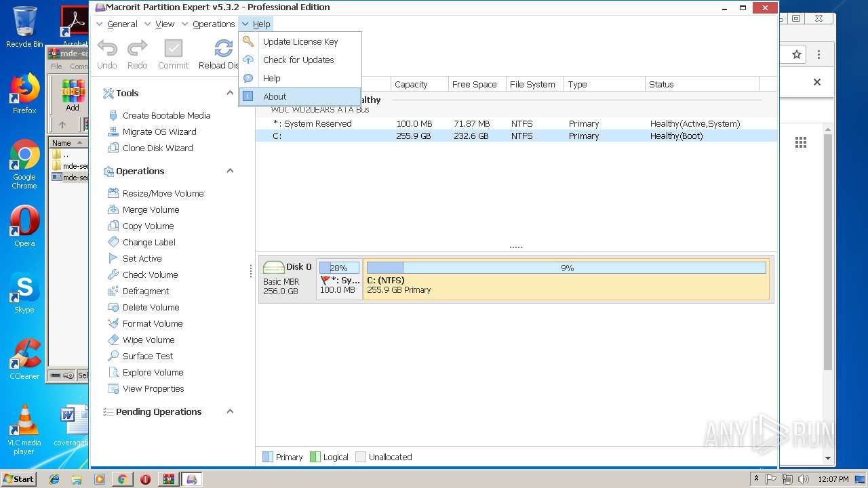Run Check Volume operation
This screenshot has height=488, width=868.
pyautogui.click(x=143, y=274)
